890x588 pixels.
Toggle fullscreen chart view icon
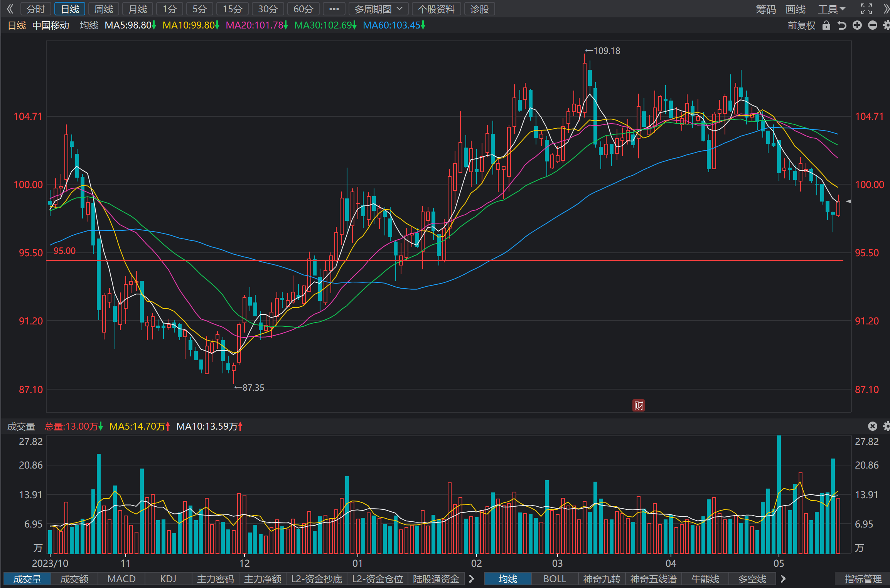coord(866,9)
